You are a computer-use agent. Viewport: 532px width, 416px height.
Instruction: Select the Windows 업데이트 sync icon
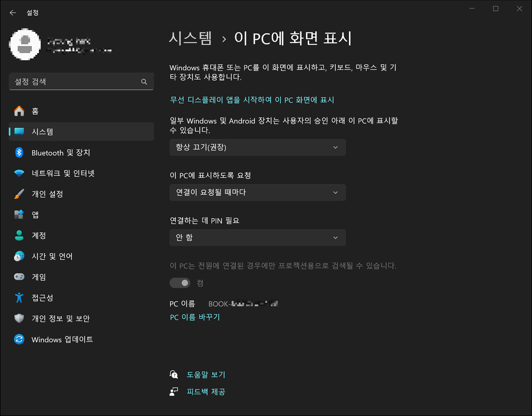click(19, 339)
